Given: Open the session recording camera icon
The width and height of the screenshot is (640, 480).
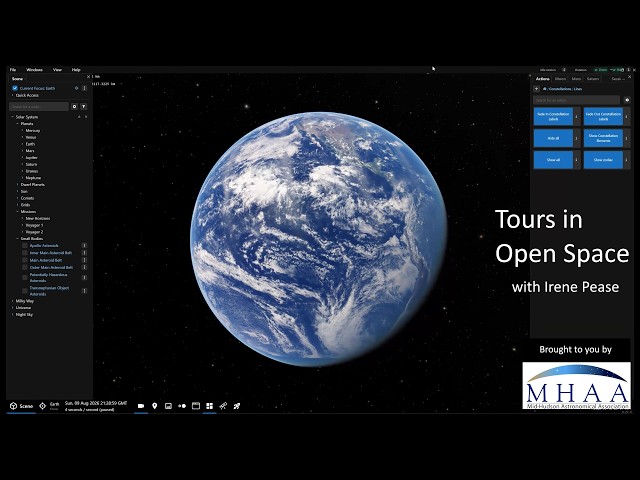Looking at the screenshot, I should click(141, 406).
